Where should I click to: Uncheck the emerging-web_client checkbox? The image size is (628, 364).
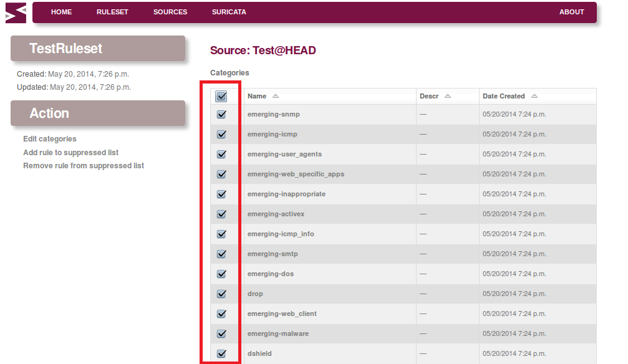[221, 314]
